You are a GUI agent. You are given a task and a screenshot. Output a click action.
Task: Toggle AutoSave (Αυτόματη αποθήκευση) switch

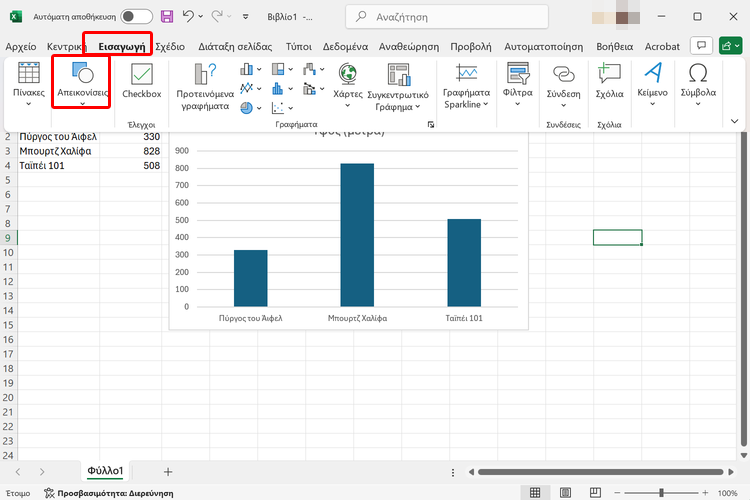136,17
